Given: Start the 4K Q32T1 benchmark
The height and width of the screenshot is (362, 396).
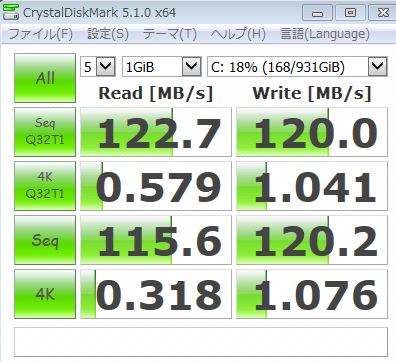Looking at the screenshot, I should coord(45,186).
